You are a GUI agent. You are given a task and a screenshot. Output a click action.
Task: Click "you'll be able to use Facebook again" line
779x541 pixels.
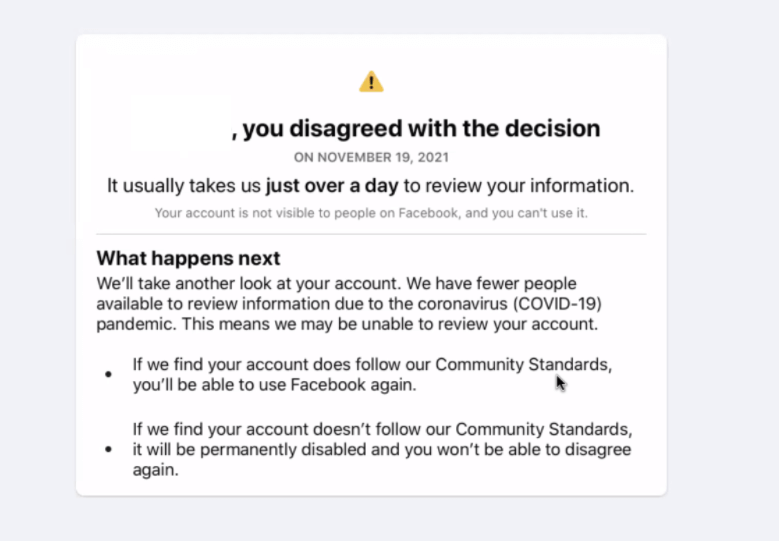pos(274,385)
